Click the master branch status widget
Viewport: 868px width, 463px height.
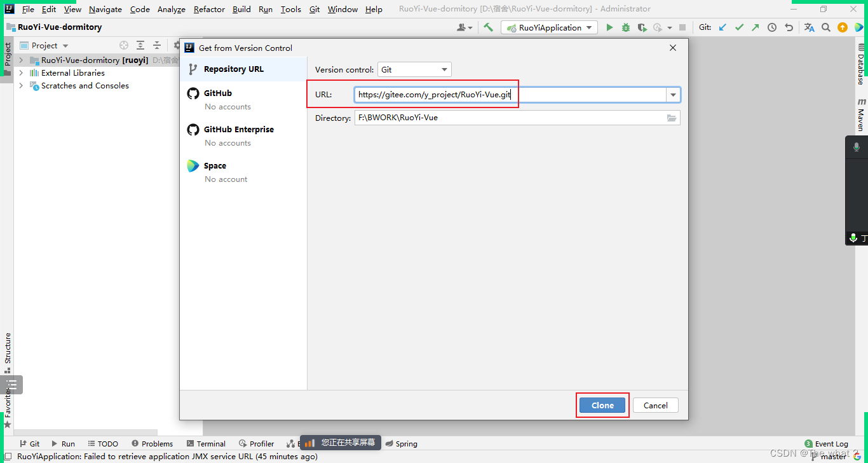pyautogui.click(x=829, y=456)
